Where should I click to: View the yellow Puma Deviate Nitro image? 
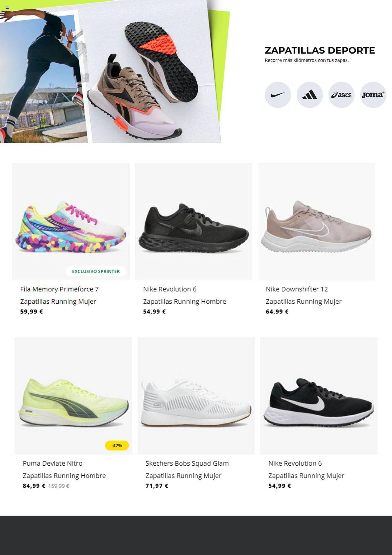click(x=73, y=396)
